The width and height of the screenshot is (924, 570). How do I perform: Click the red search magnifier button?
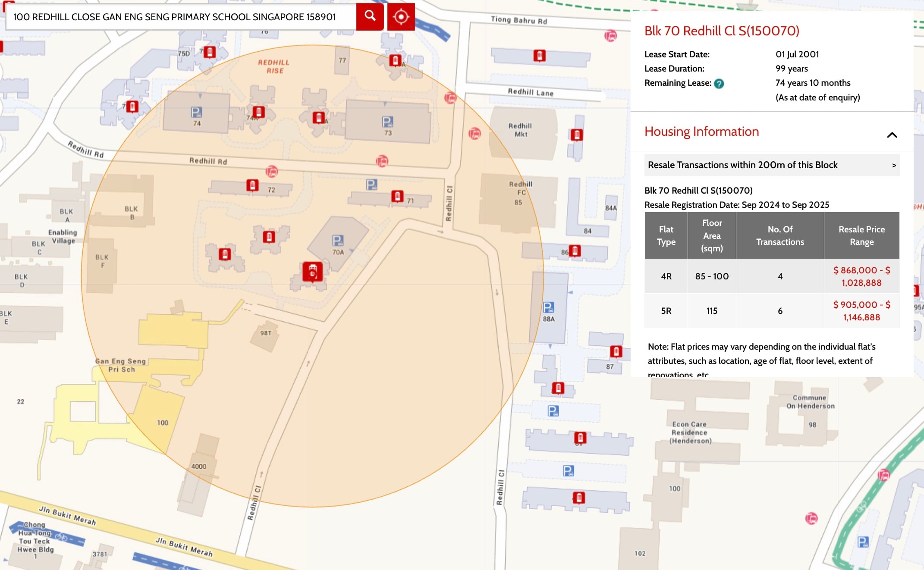tap(370, 16)
